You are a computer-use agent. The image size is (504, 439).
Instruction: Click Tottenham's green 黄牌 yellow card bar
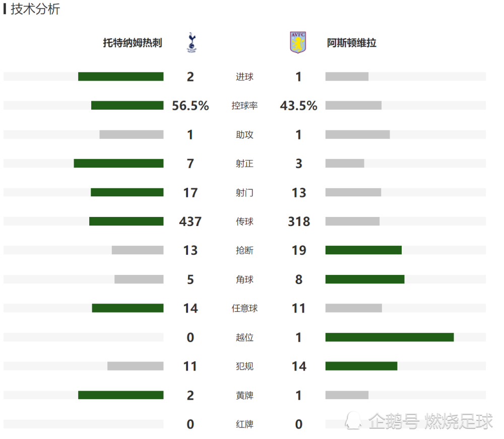121,395
